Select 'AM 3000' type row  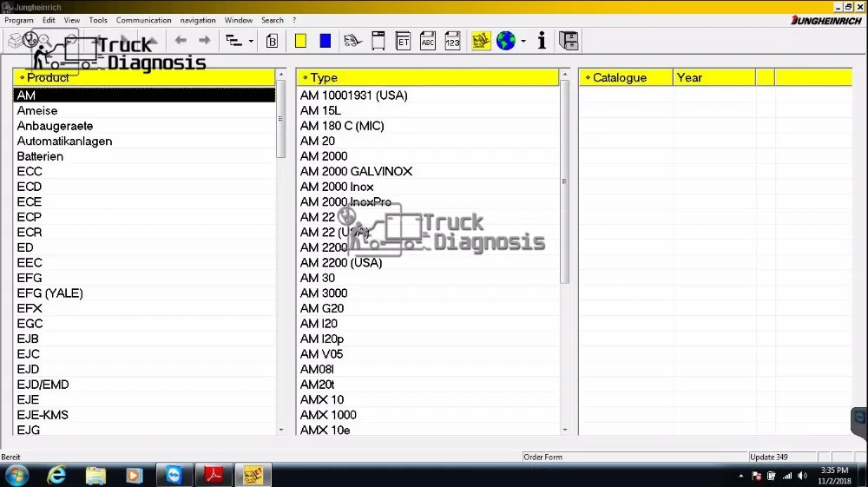point(427,293)
